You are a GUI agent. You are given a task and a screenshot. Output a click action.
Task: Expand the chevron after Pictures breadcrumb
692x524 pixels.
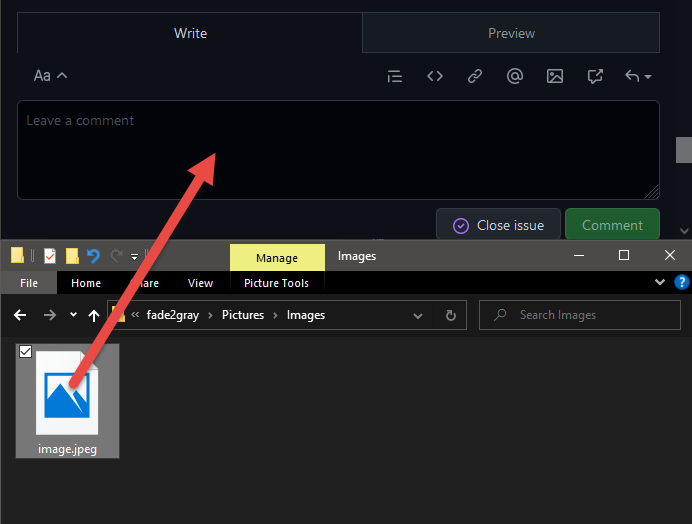pyautogui.click(x=275, y=315)
